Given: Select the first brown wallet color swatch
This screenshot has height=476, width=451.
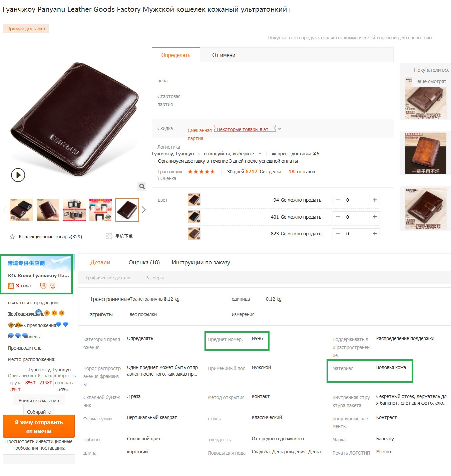Looking at the screenshot, I should [194, 200].
